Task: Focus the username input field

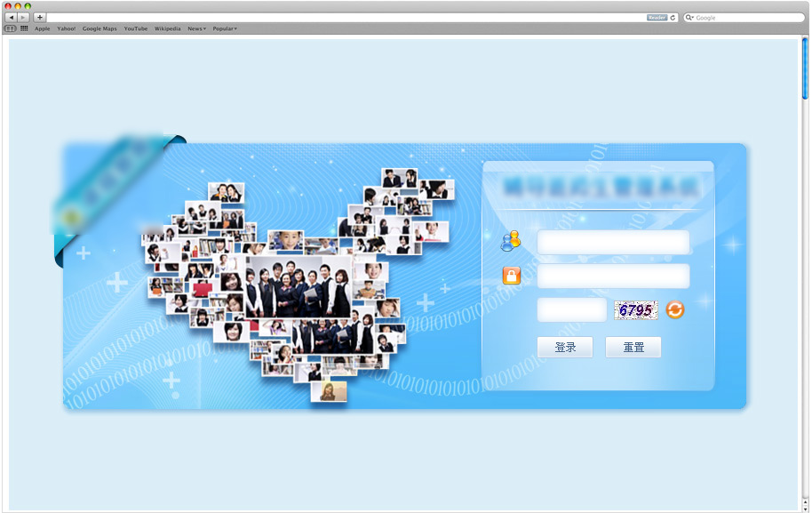Action: [613, 242]
